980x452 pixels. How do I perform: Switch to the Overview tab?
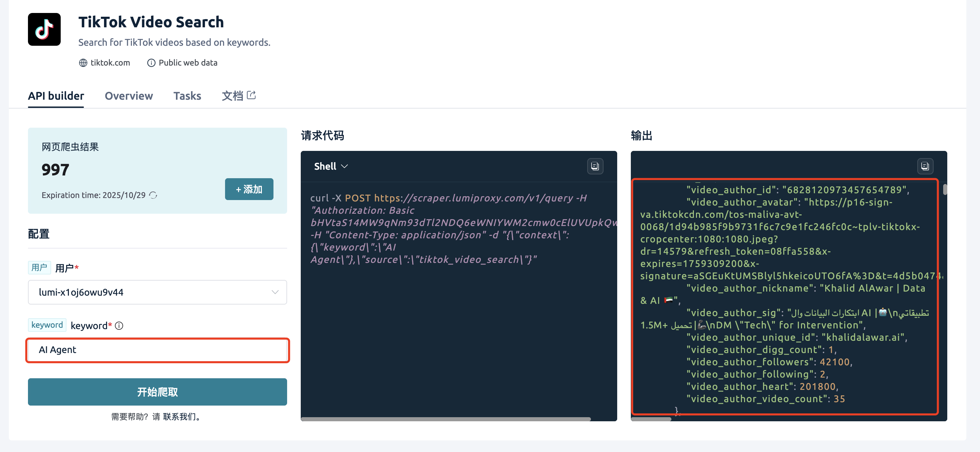click(129, 96)
